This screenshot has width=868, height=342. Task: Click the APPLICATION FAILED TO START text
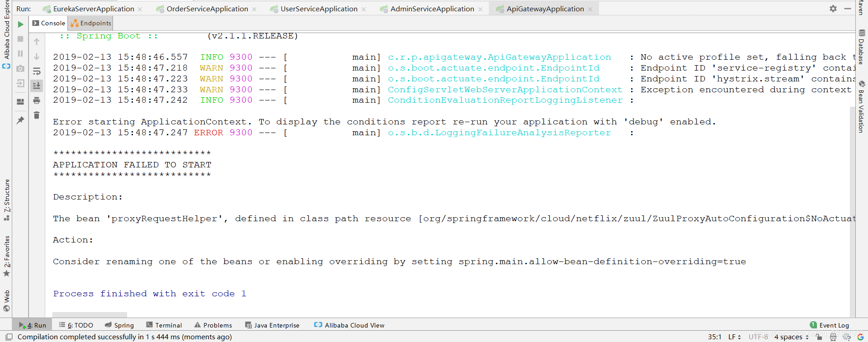click(132, 165)
